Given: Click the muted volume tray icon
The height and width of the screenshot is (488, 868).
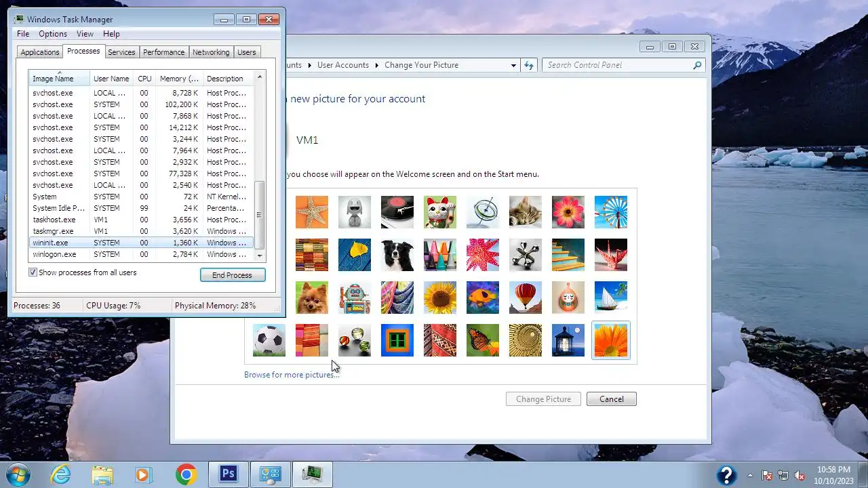Looking at the screenshot, I should coord(800,475).
